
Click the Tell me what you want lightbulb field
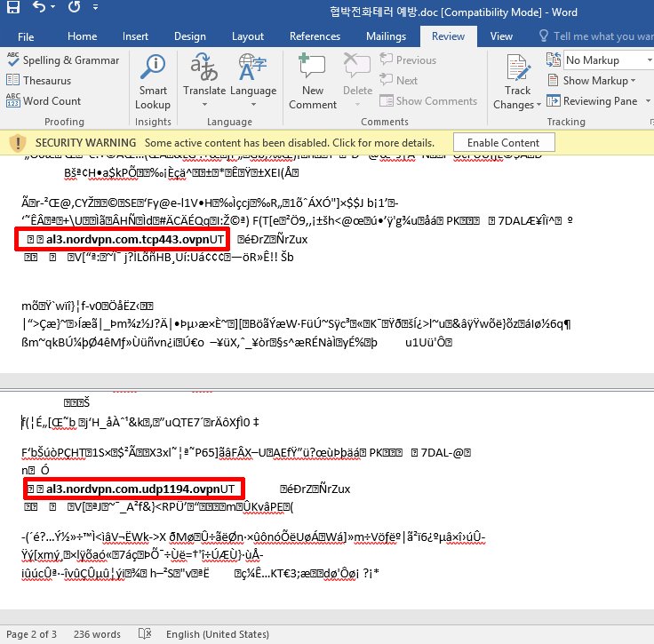pos(596,36)
